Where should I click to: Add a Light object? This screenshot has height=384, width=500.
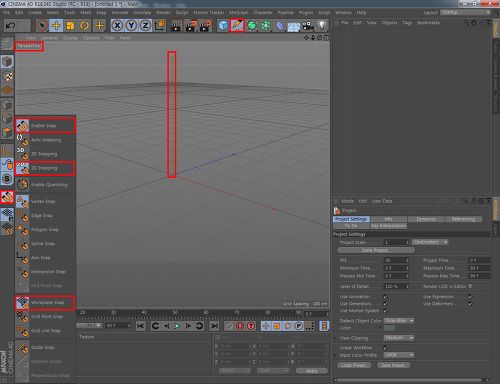coord(322,25)
